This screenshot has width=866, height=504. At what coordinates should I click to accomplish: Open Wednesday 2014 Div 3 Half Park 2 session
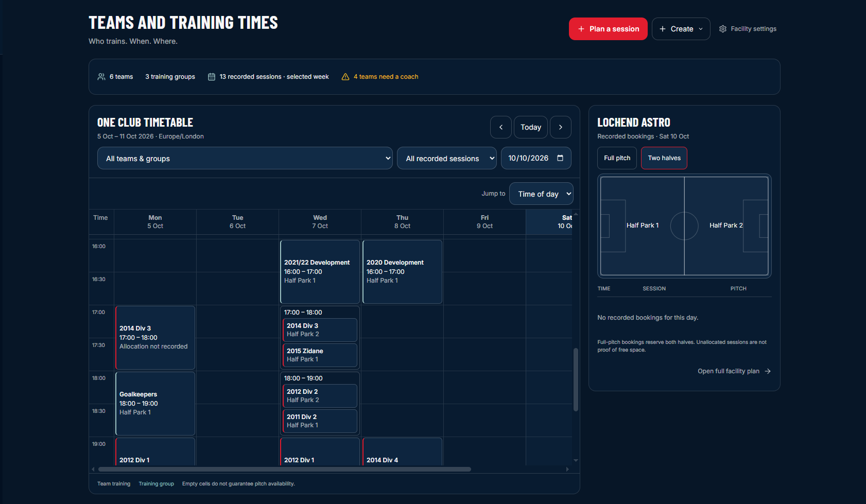click(x=320, y=330)
